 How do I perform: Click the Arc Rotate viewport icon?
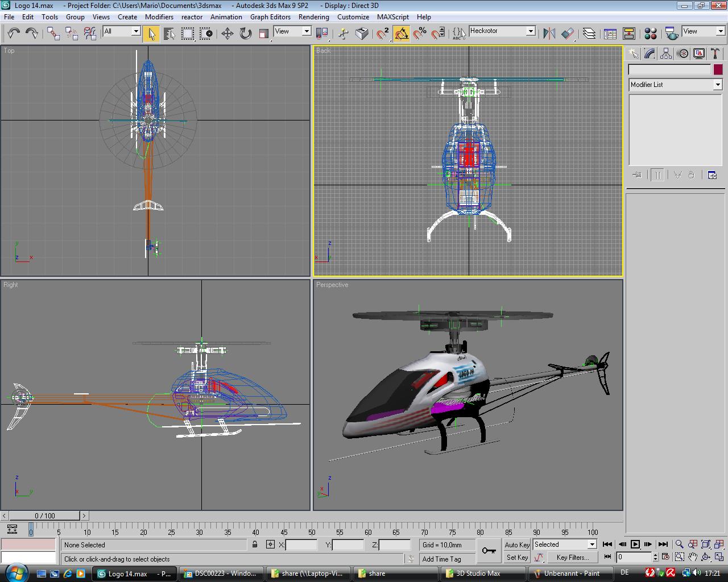coord(706,557)
